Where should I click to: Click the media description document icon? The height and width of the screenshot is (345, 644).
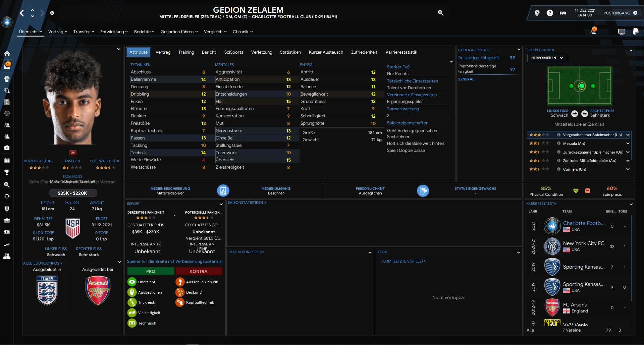[223, 190]
